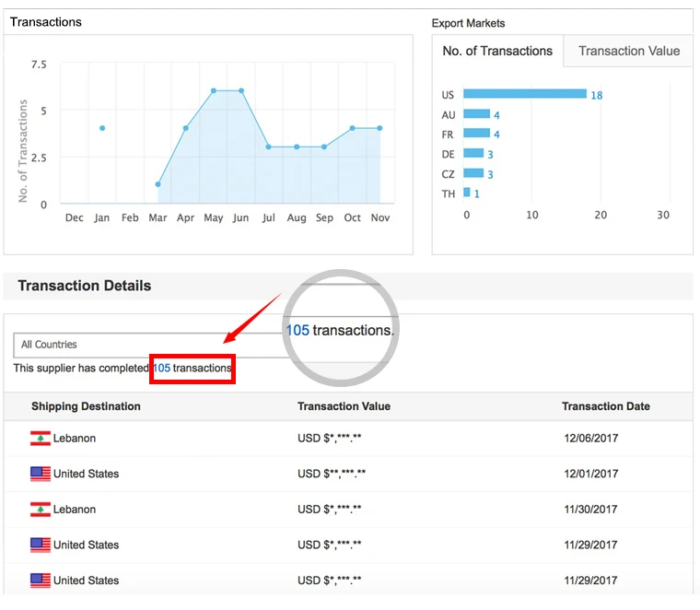Click the AU bar in Export Markets chart
Viewport: 700px width, 610px height.
[x=476, y=114]
